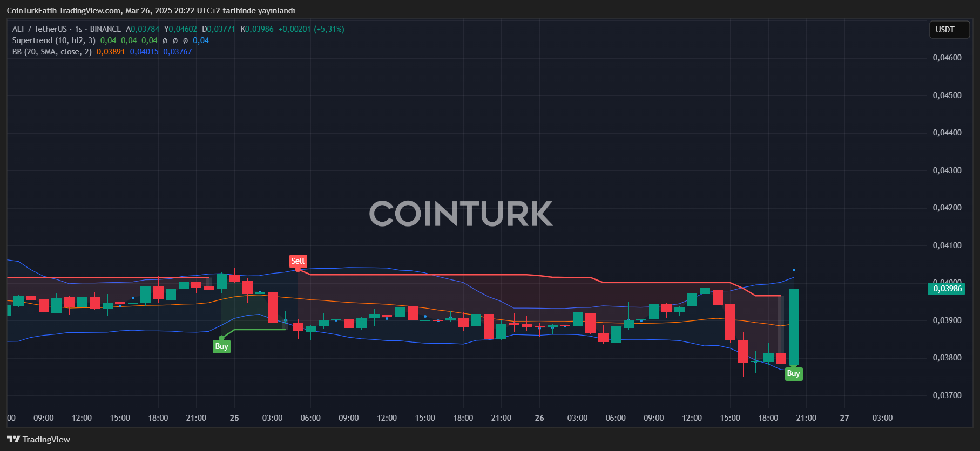Click the change value +0,00201 (+5,31%)
This screenshot has height=451, width=980.
tap(311, 29)
